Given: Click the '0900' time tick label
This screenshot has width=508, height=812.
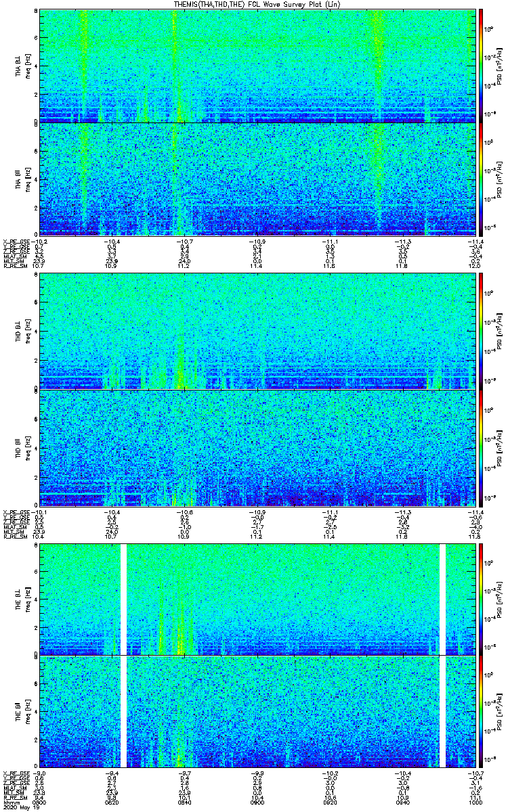Looking at the screenshot, I should pyautogui.click(x=257, y=803).
